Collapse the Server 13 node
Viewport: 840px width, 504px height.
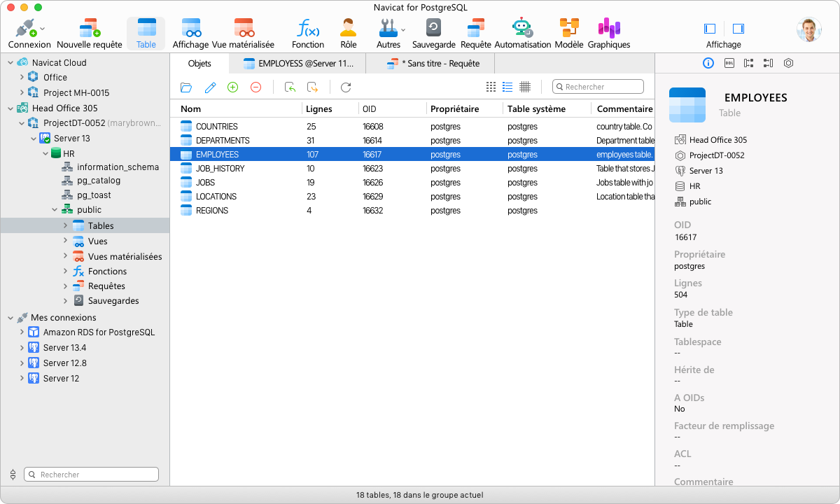pos(33,138)
